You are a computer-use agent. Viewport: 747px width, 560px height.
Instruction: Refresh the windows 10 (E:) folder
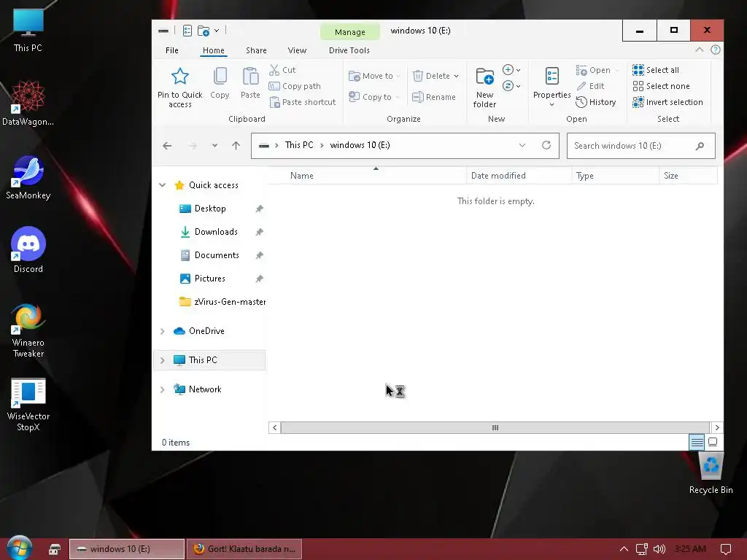546,145
